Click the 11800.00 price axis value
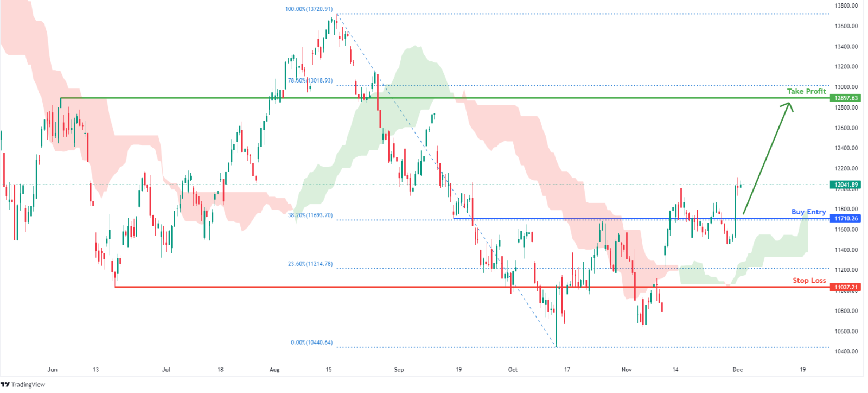Image resolution: width=868 pixels, height=393 pixels. (846, 209)
